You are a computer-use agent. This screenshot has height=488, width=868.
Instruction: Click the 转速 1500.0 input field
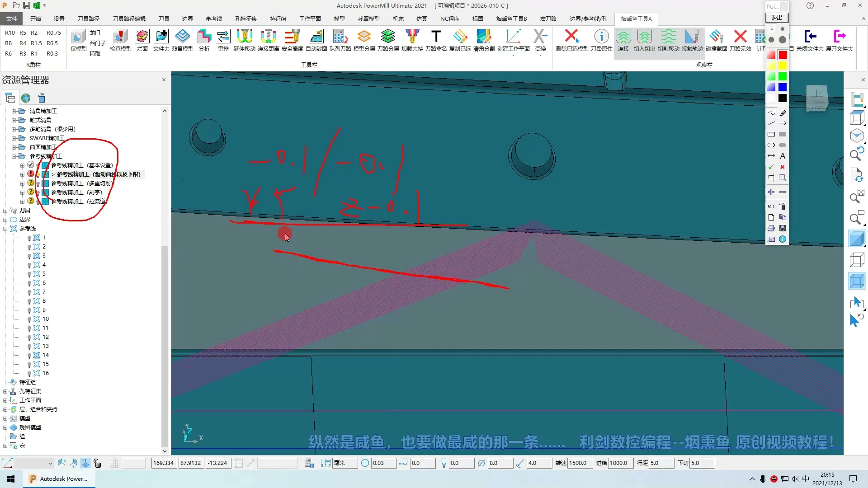(580, 463)
